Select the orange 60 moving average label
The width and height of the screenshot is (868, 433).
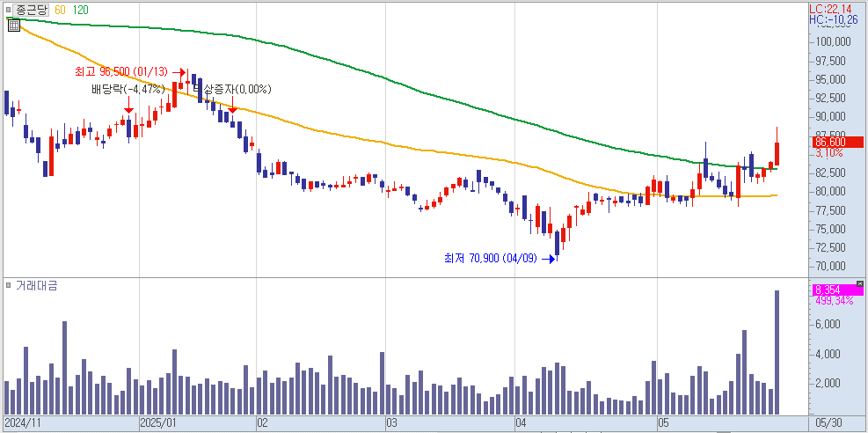tap(61, 10)
